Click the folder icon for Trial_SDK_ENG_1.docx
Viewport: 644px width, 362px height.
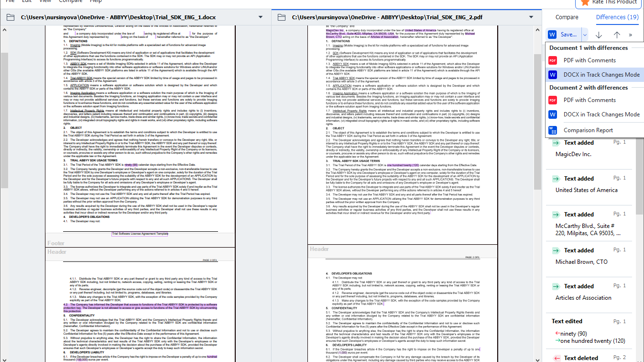[x=11, y=17]
